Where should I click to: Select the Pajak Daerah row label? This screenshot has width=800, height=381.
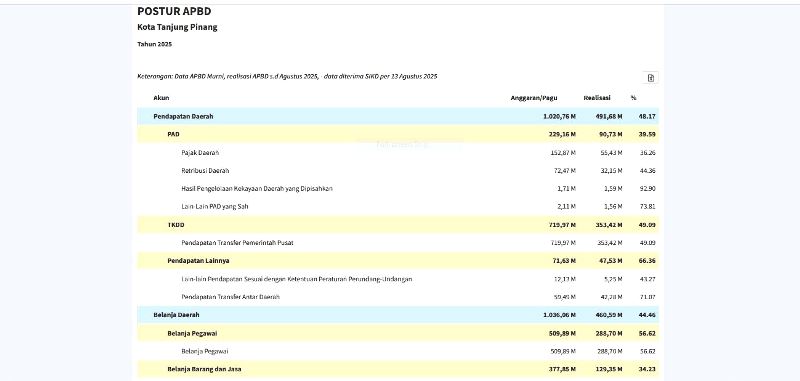coord(200,153)
